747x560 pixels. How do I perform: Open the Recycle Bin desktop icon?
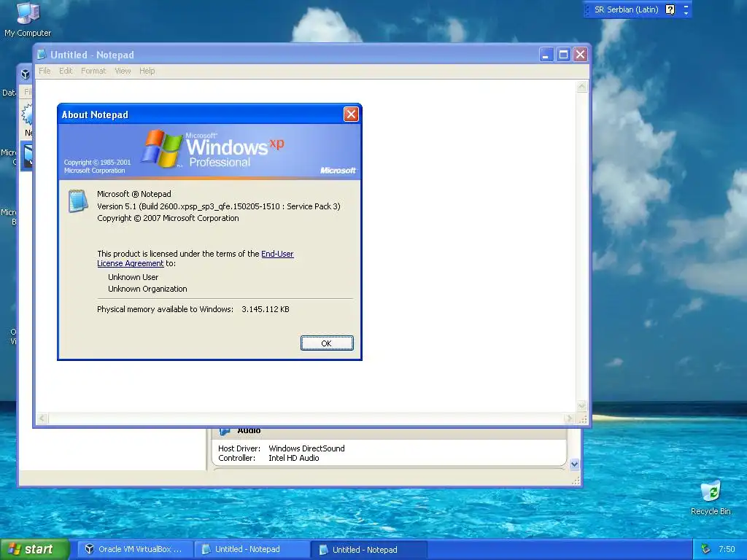(x=711, y=498)
